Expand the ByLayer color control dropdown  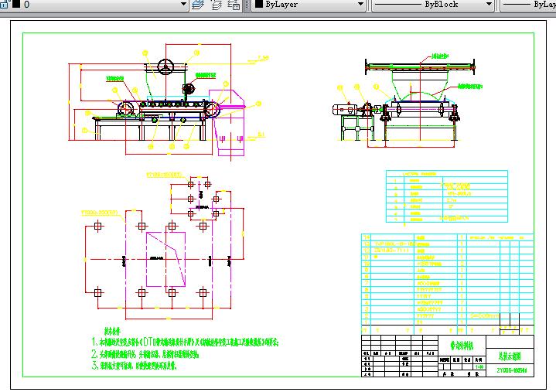(x=360, y=5)
